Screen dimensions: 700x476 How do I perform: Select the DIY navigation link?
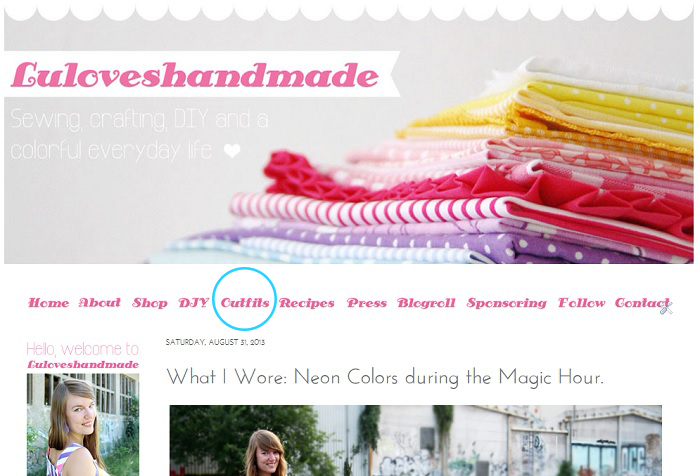coord(194,303)
